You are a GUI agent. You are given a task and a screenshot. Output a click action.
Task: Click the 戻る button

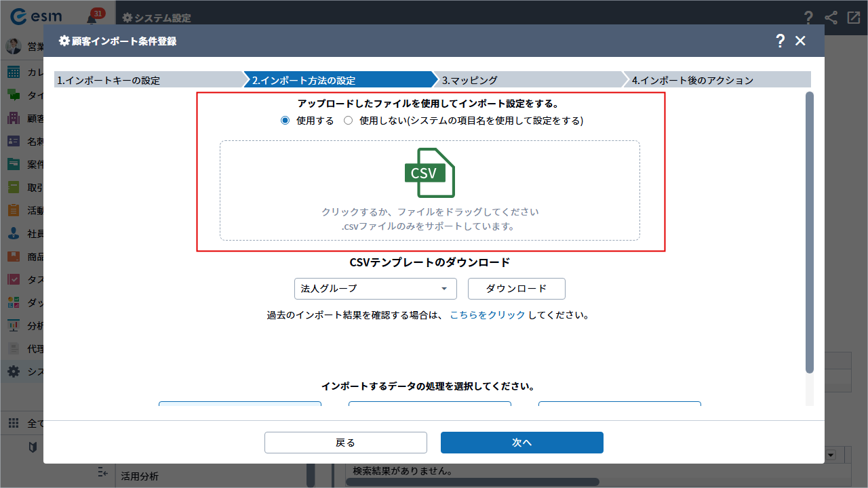[x=345, y=443]
